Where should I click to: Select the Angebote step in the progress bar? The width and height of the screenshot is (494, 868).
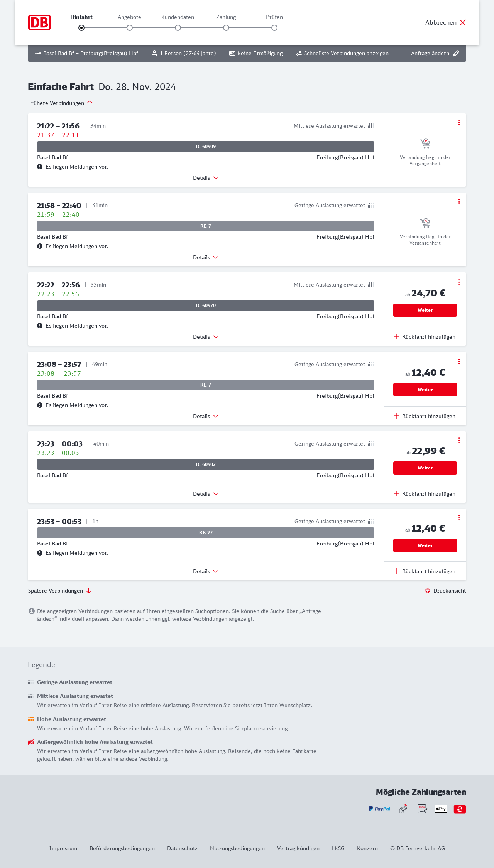[x=130, y=27]
